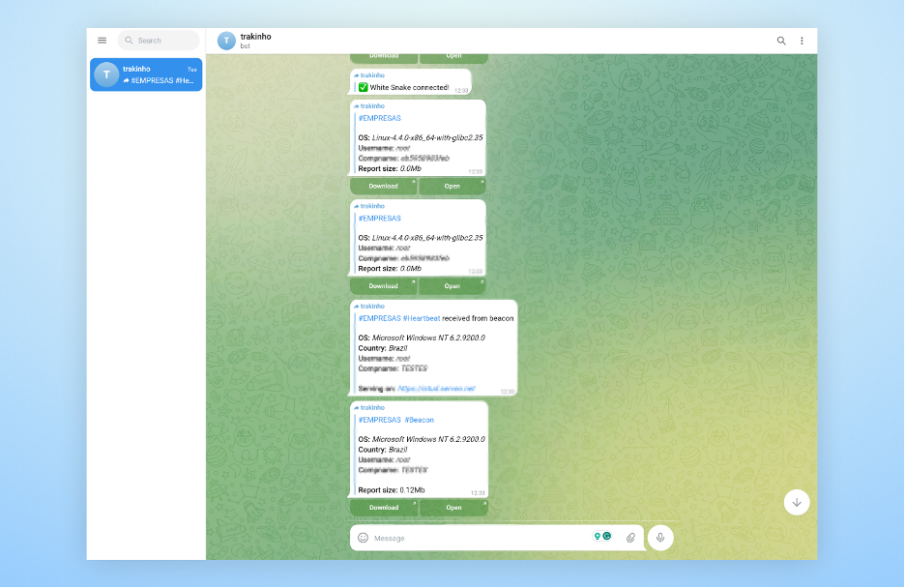Image resolution: width=905 pixels, height=588 pixels.
Task: Click the #Beacon hashtag link
Action: pyautogui.click(x=419, y=420)
